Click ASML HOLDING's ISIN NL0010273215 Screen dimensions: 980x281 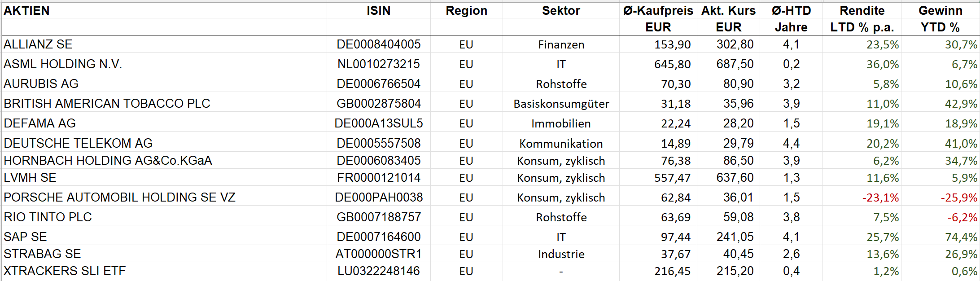click(x=378, y=64)
